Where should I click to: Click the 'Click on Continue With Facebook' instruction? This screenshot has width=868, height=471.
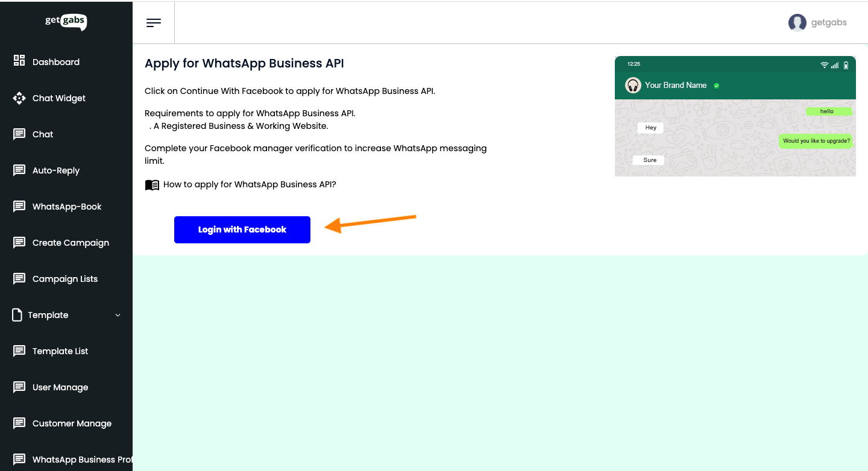tap(290, 92)
